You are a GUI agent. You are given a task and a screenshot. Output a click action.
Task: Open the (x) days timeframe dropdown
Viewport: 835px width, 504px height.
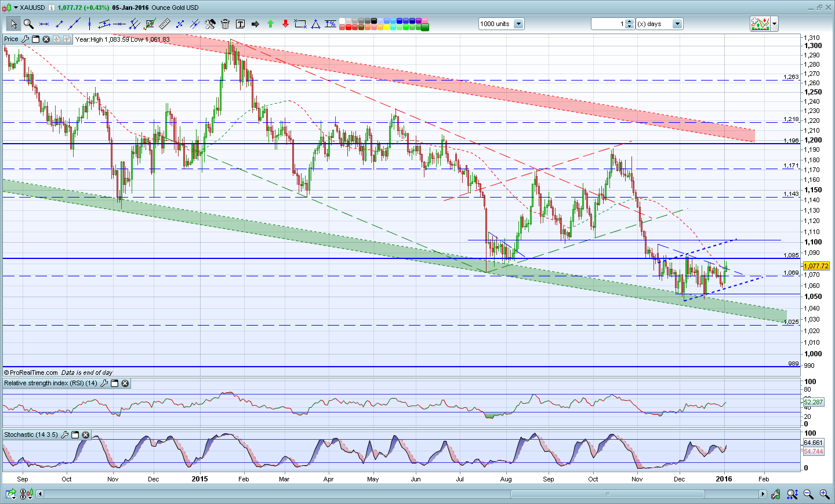pyautogui.click(x=677, y=24)
